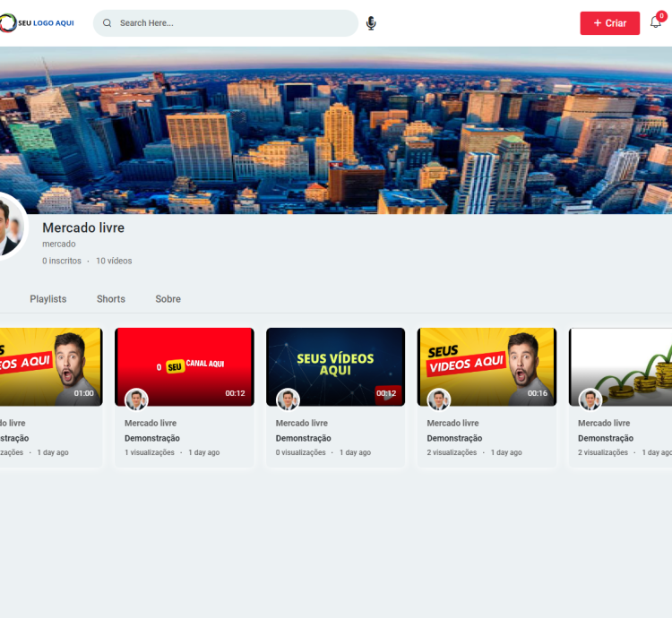Open the notifications bell
This screenshot has width=672, height=618.
pyautogui.click(x=656, y=22)
